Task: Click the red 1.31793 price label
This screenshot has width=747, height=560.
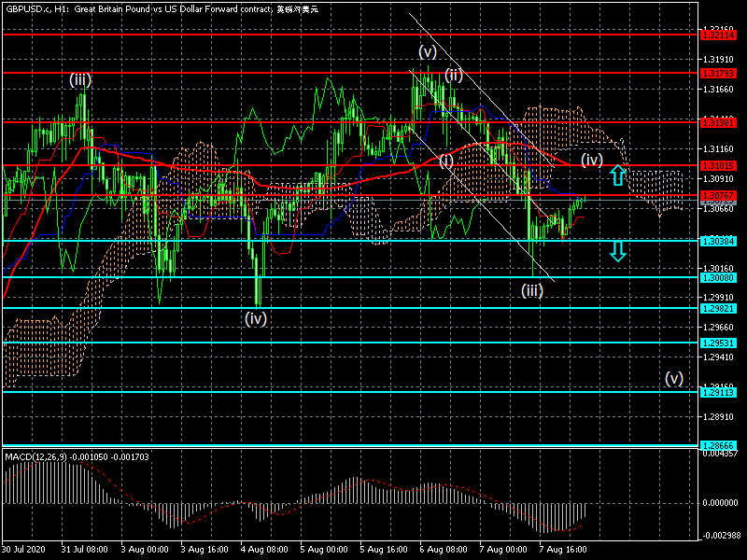Action: tap(718, 74)
